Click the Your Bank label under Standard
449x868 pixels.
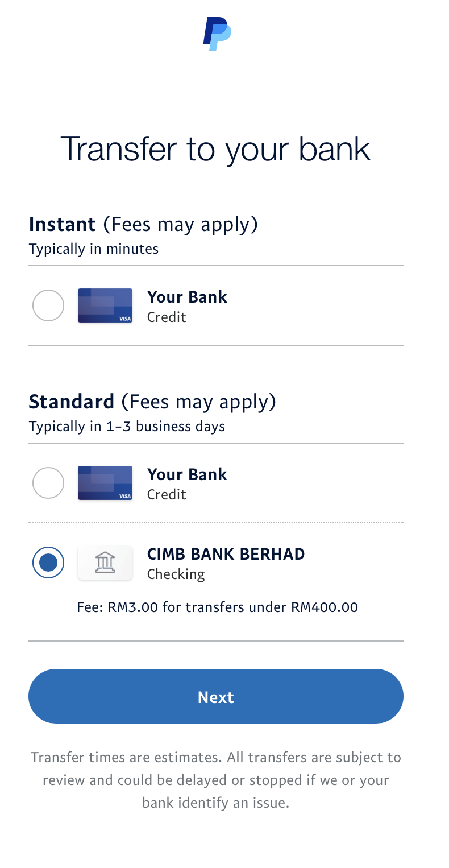pos(187,474)
